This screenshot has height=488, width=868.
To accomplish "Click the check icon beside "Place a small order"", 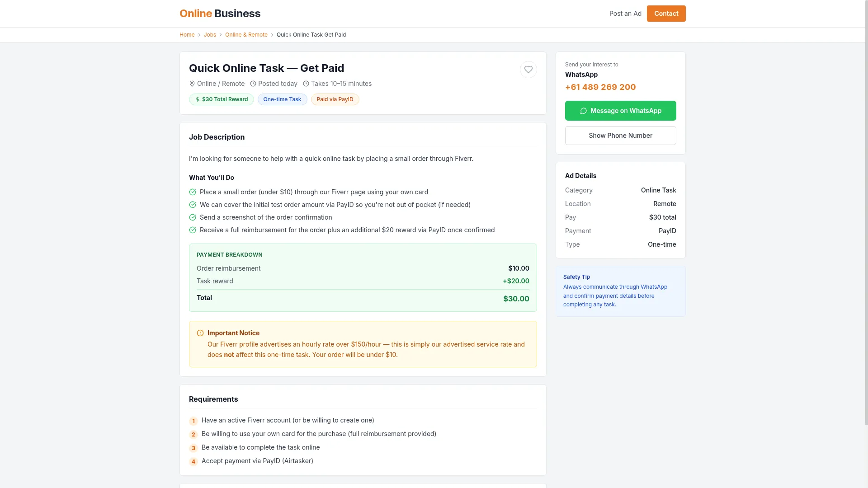I will coord(193,192).
